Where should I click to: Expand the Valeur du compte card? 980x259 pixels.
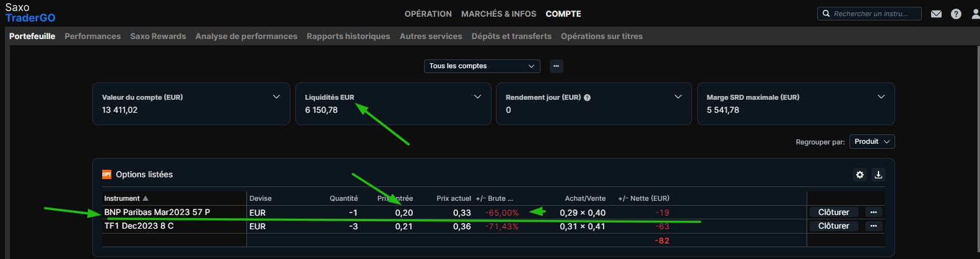(x=276, y=97)
